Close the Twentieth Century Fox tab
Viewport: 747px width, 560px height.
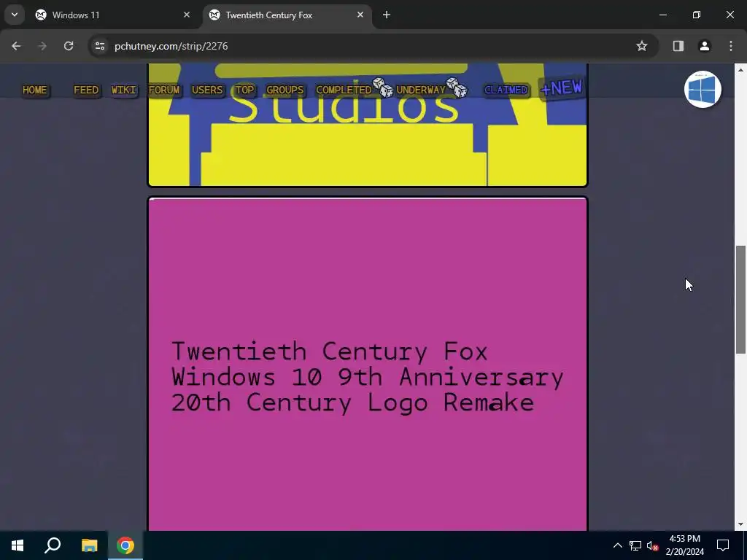(x=360, y=15)
